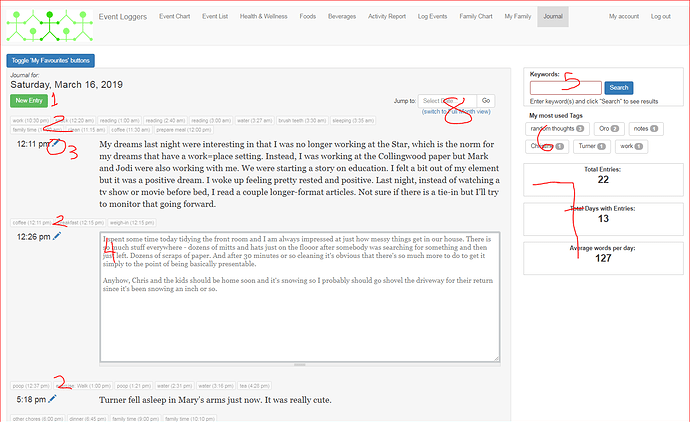
Task: Click the 'Turner fell asleep' entry text
Action: coord(215,400)
